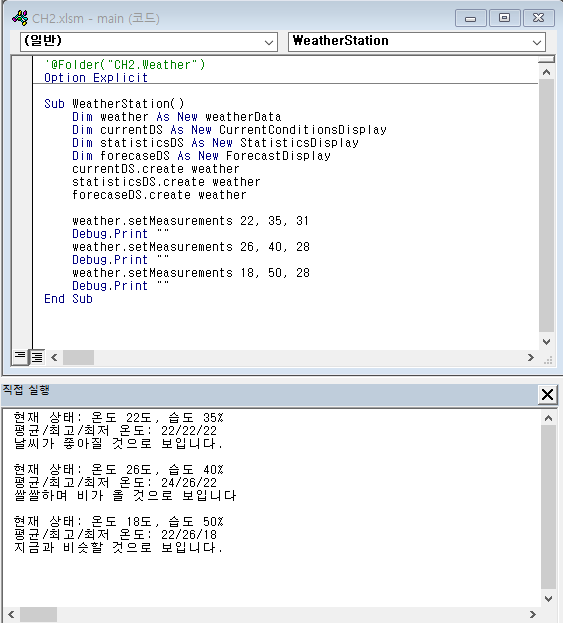Click output 지금과 비슷할 것으로 보입니다.
The image size is (563, 623).
click(x=118, y=548)
